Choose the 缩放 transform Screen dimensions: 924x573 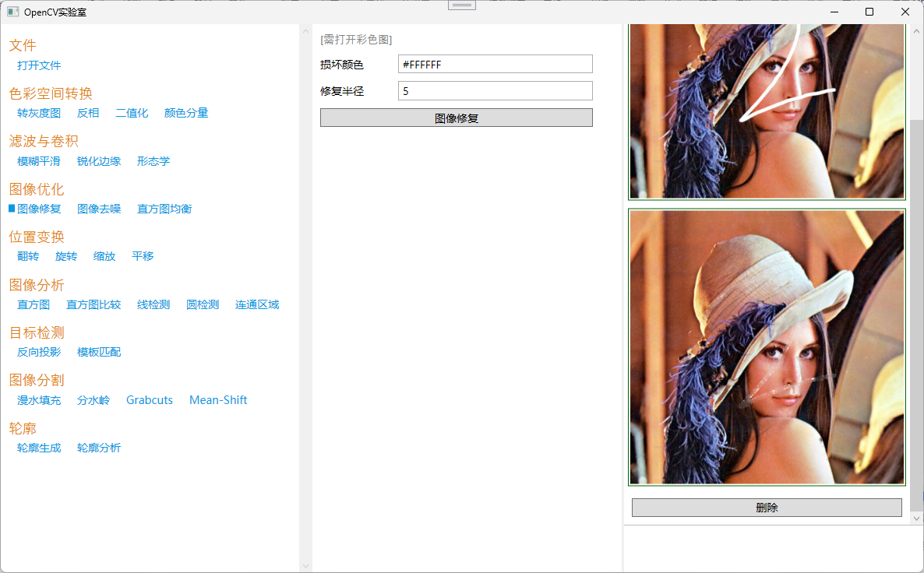pos(104,256)
